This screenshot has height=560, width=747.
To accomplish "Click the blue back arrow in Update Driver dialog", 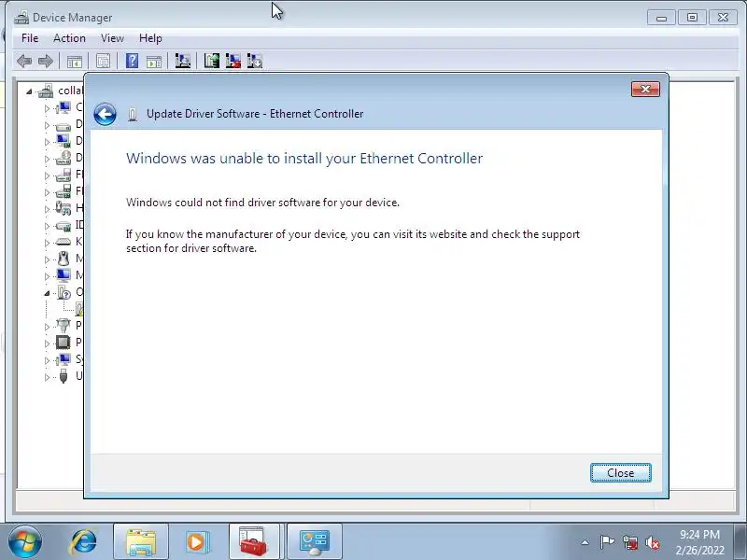I will tap(105, 114).
